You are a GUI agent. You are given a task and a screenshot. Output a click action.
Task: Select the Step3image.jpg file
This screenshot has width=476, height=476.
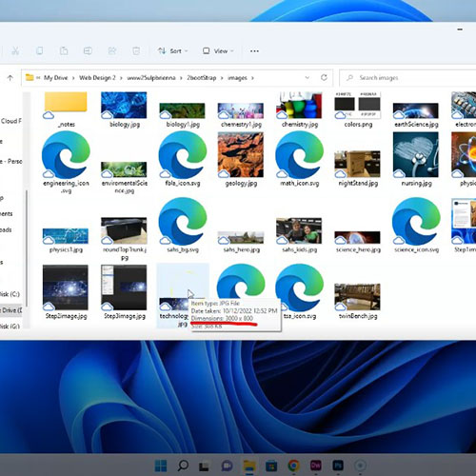click(x=124, y=292)
